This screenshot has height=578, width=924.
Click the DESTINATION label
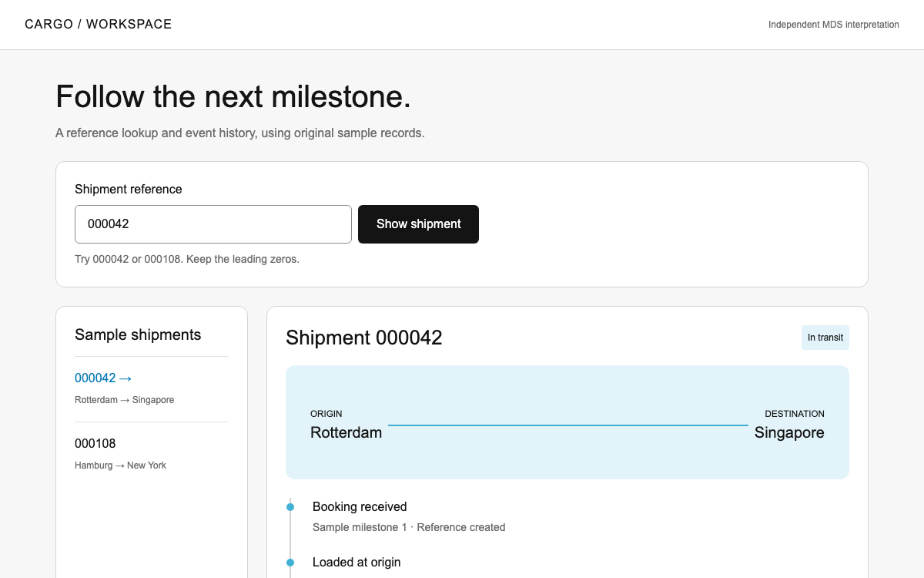(795, 414)
